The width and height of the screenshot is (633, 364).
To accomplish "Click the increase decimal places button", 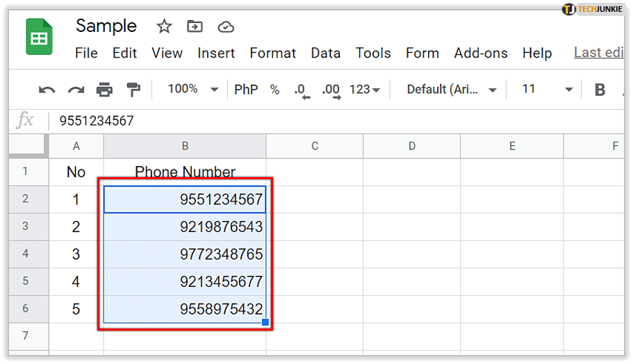I will (x=331, y=90).
